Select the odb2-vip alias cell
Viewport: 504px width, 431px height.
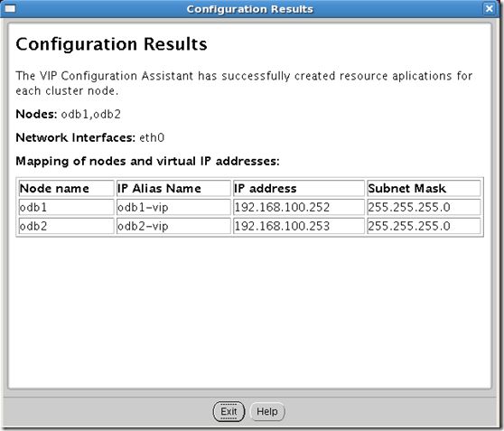click(173, 226)
